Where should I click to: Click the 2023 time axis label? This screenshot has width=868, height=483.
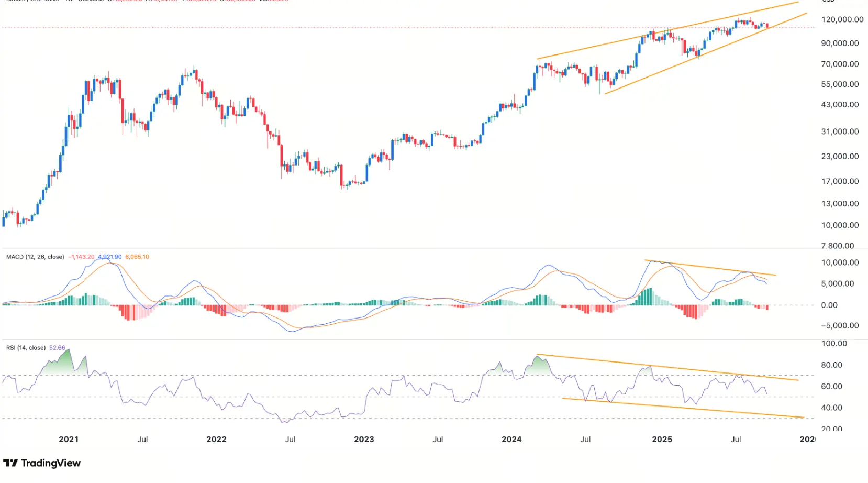tap(364, 439)
